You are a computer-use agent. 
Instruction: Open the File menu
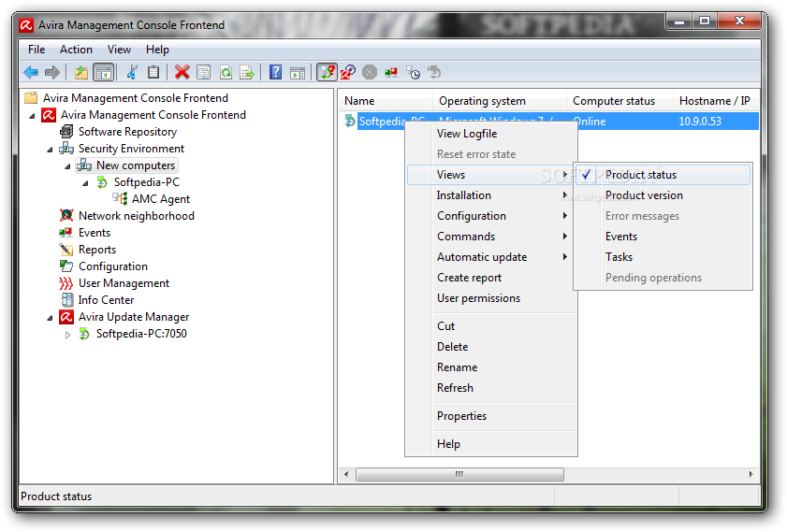pyautogui.click(x=36, y=50)
